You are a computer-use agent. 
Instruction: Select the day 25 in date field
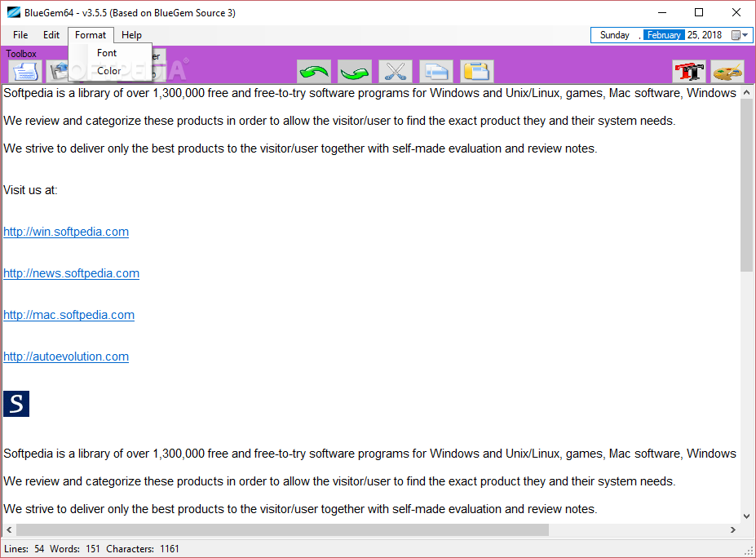coord(693,35)
